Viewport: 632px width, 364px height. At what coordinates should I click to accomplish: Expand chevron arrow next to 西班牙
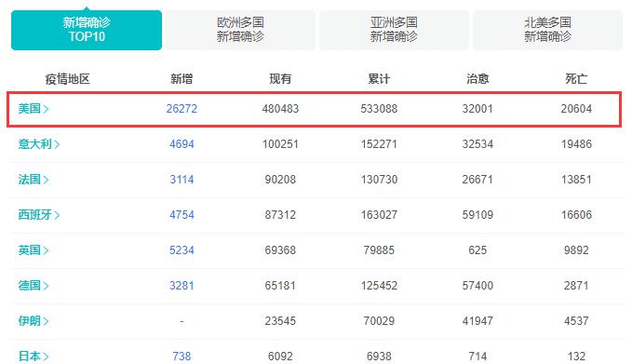click(x=57, y=215)
